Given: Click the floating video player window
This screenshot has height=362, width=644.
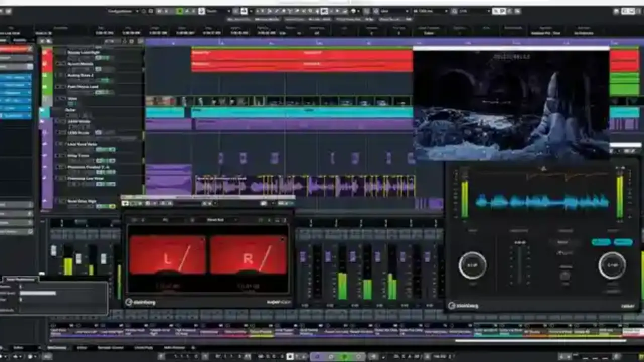Looking at the screenshot, I should 511,104.
